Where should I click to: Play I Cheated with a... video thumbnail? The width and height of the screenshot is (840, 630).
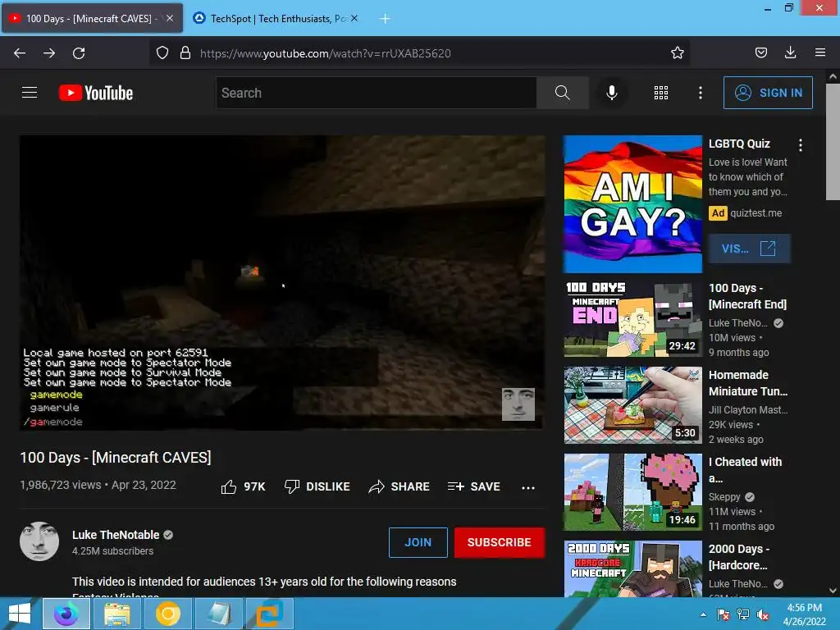click(632, 492)
